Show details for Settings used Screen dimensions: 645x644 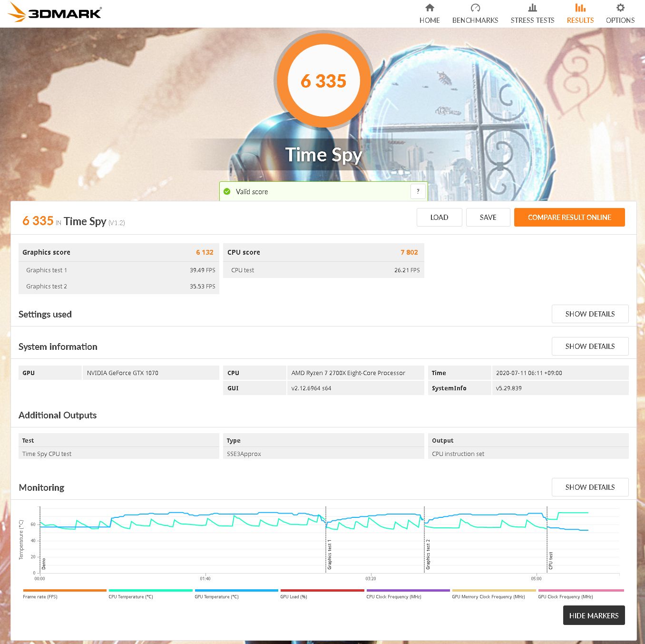pyautogui.click(x=590, y=314)
